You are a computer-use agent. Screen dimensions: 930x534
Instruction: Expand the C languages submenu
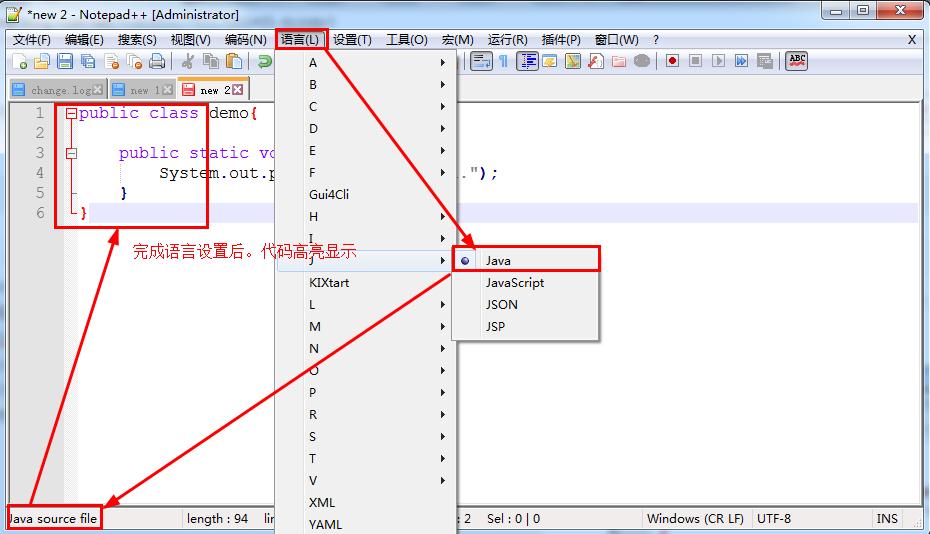[365, 106]
